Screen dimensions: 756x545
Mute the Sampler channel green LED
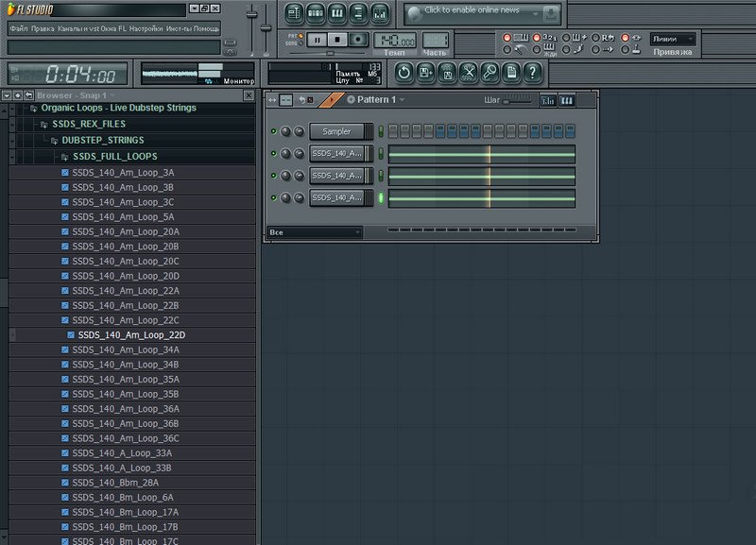[x=274, y=131]
